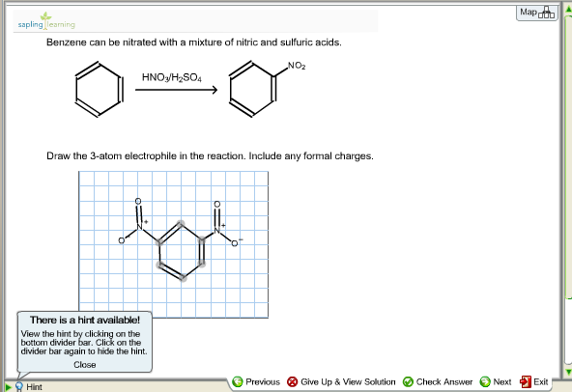Select the bottom carbon of the benzene ring

pyautogui.click(x=183, y=279)
